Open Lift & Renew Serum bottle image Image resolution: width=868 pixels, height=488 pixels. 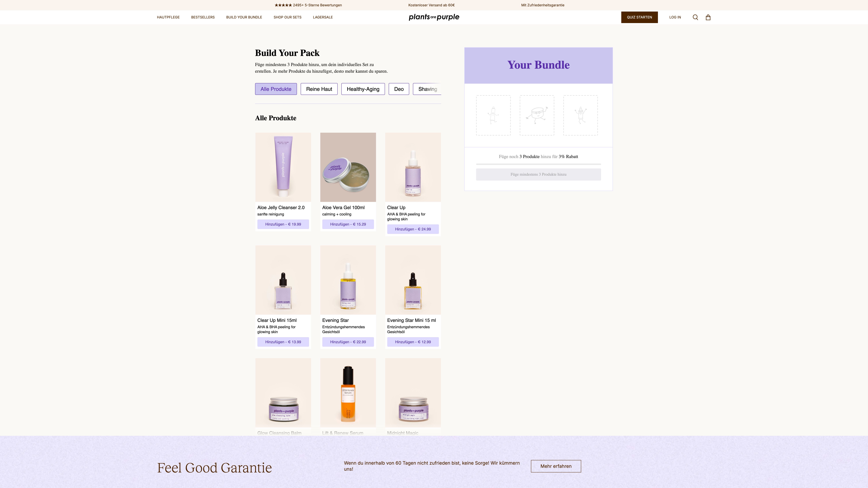[x=348, y=393]
